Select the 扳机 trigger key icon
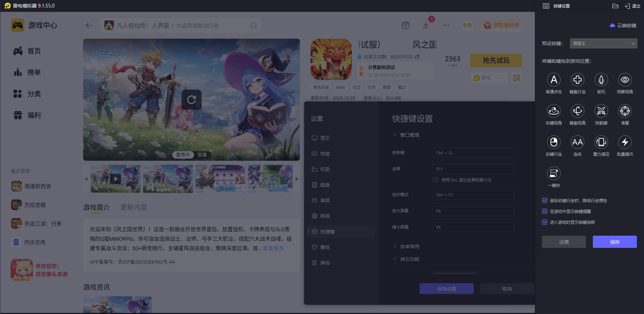This screenshot has width=644, height=314. point(601,80)
